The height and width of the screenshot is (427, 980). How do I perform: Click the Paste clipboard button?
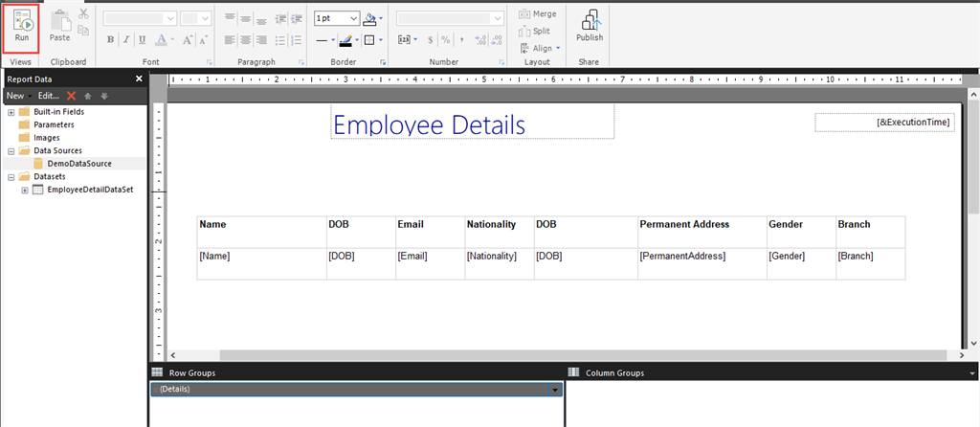coord(60,26)
